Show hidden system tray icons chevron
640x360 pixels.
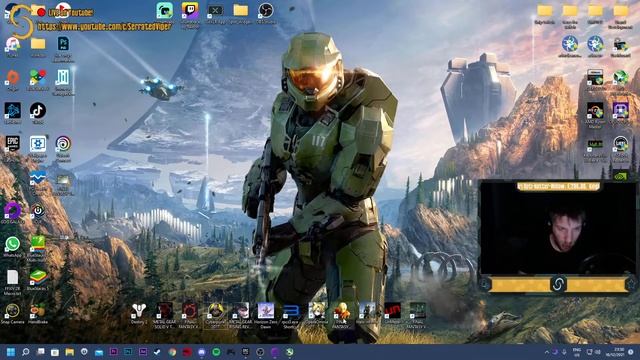click(x=547, y=352)
